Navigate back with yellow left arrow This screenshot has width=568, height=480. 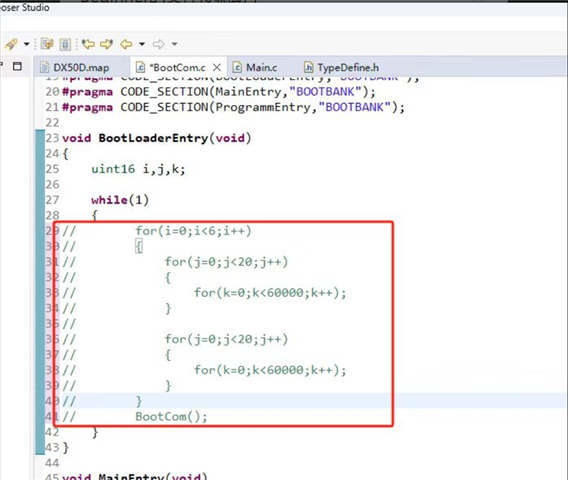click(126, 44)
